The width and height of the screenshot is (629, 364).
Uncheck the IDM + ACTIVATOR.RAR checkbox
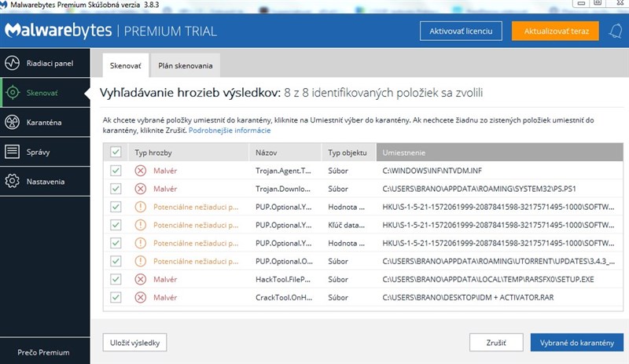[x=116, y=297]
